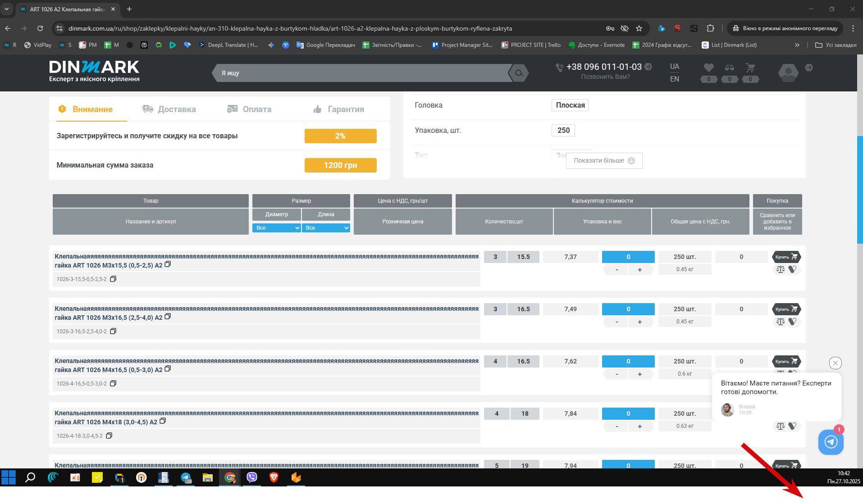Copy article 1026-4-16,5-0,5-3,0-2 icon

point(113,383)
